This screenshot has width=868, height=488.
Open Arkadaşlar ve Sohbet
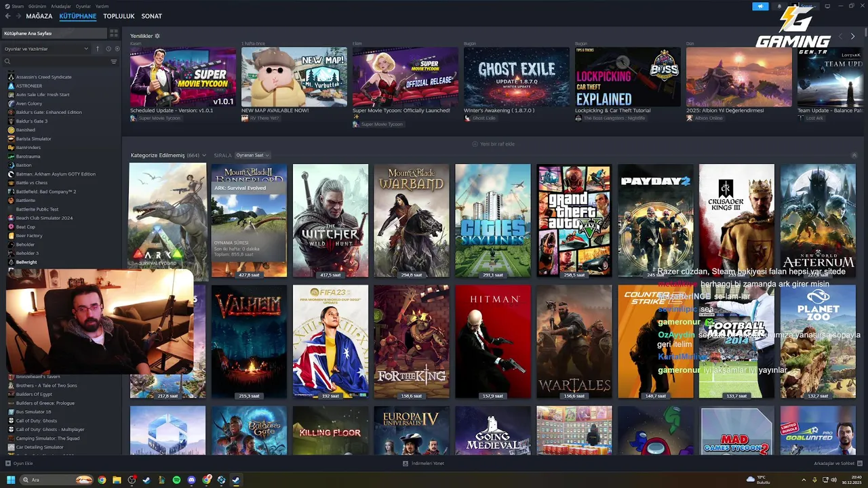(838, 464)
